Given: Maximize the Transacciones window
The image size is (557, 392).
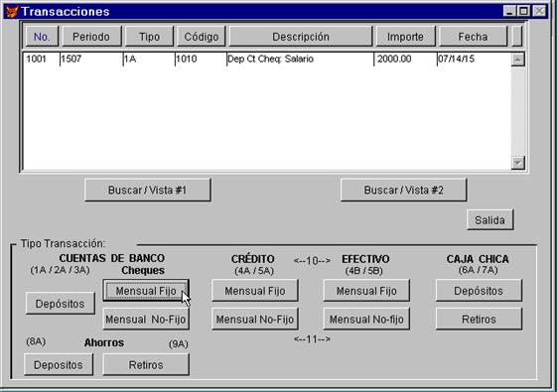Looking at the screenshot, I should 523,11.
